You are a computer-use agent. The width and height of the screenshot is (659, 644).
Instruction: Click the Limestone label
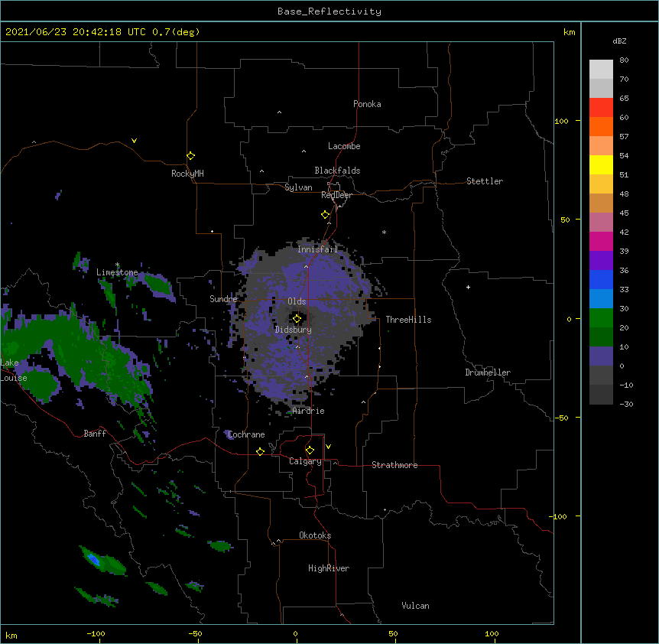click(117, 272)
